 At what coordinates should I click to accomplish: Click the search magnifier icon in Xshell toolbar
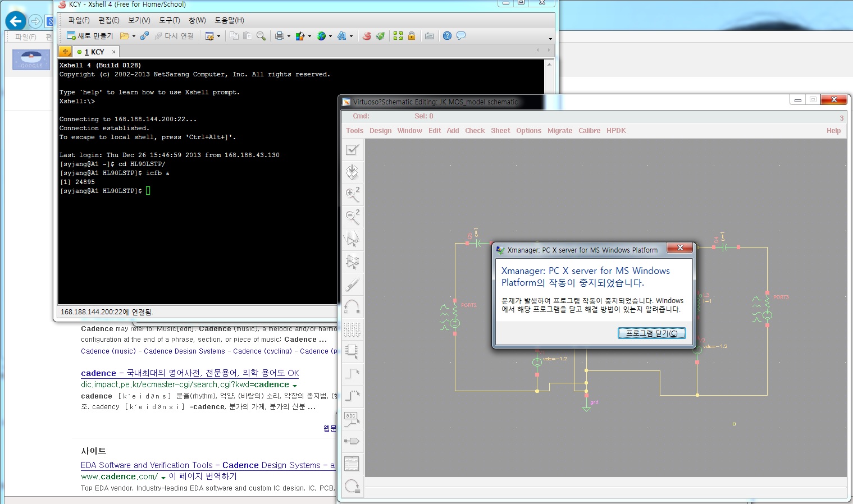click(261, 36)
